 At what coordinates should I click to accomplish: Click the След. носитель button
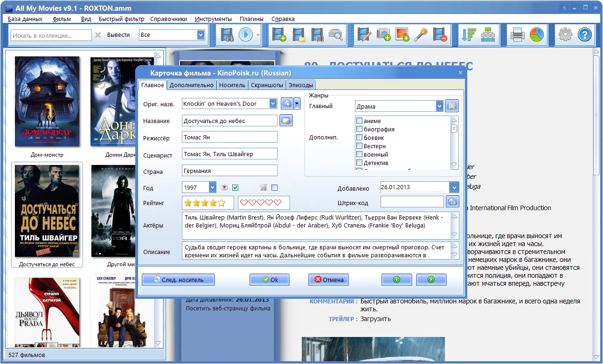point(178,280)
